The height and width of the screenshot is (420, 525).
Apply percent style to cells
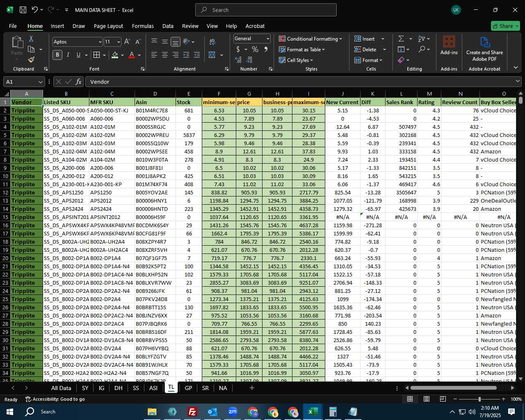coord(255,49)
